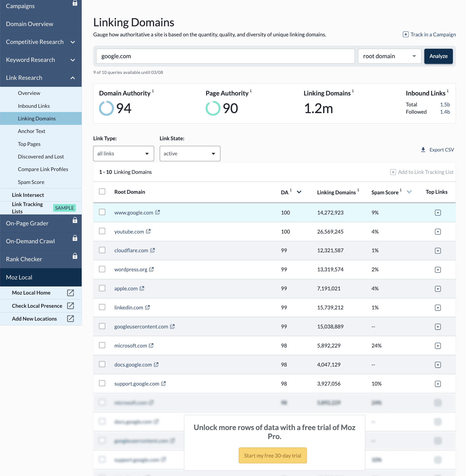Image resolution: width=466 pixels, height=476 pixels.
Task: Click the info icon next to Domain Authority
Action: (x=153, y=91)
